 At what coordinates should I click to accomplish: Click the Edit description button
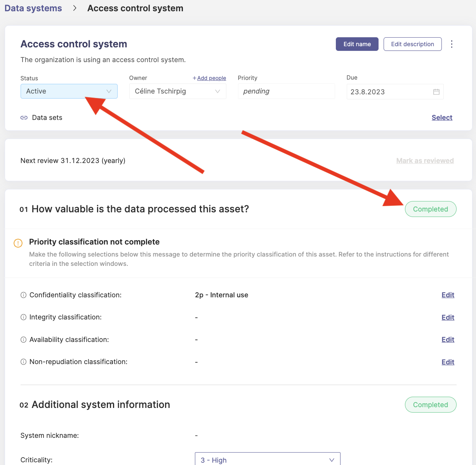[x=413, y=44]
